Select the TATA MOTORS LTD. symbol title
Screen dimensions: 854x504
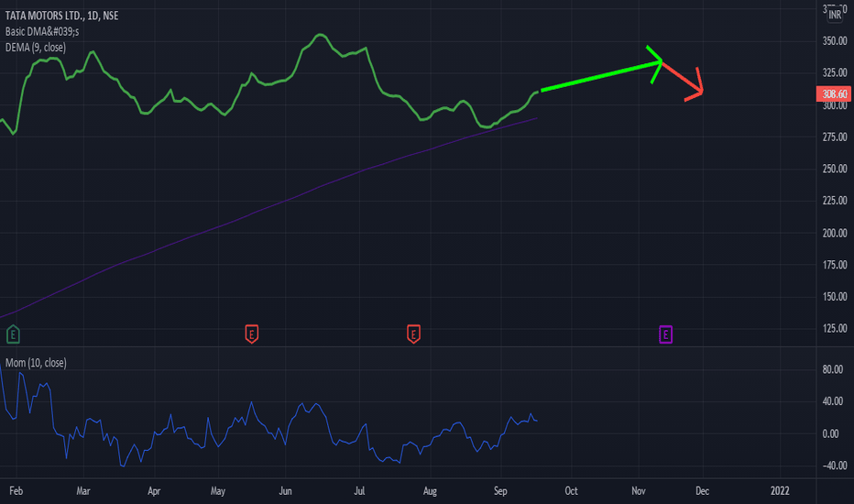[x=61, y=16]
